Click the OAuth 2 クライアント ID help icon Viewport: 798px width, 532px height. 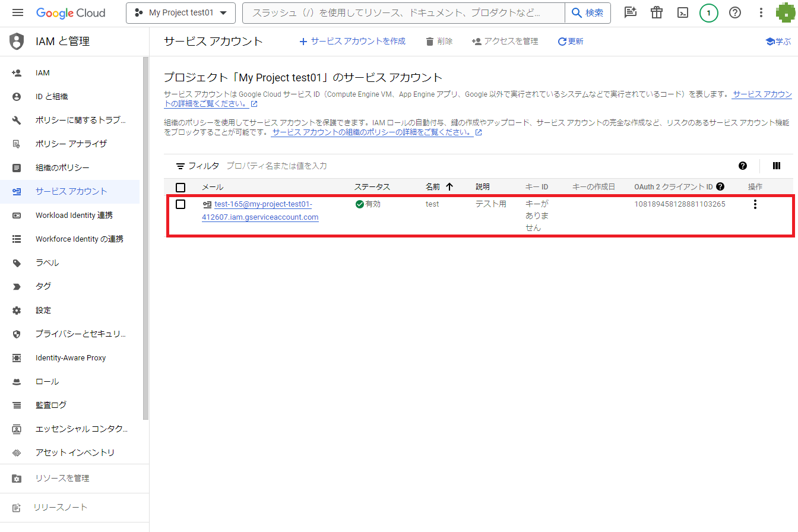click(x=720, y=186)
